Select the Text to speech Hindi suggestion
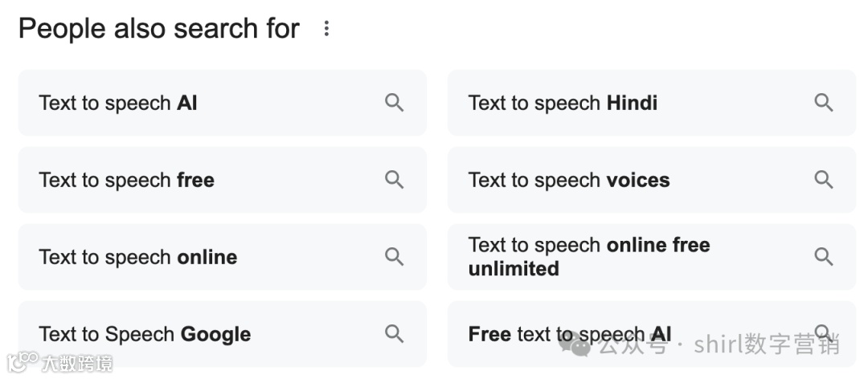868x379 pixels. click(x=563, y=104)
